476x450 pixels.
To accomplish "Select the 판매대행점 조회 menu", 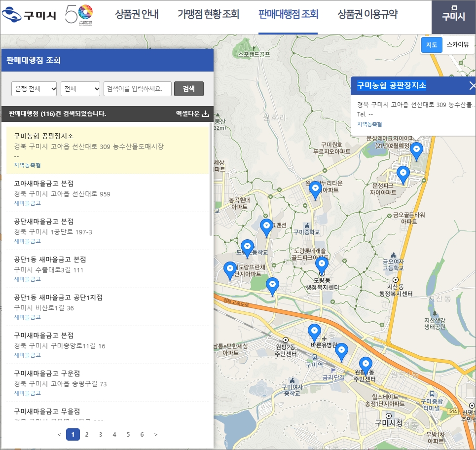I will (288, 14).
